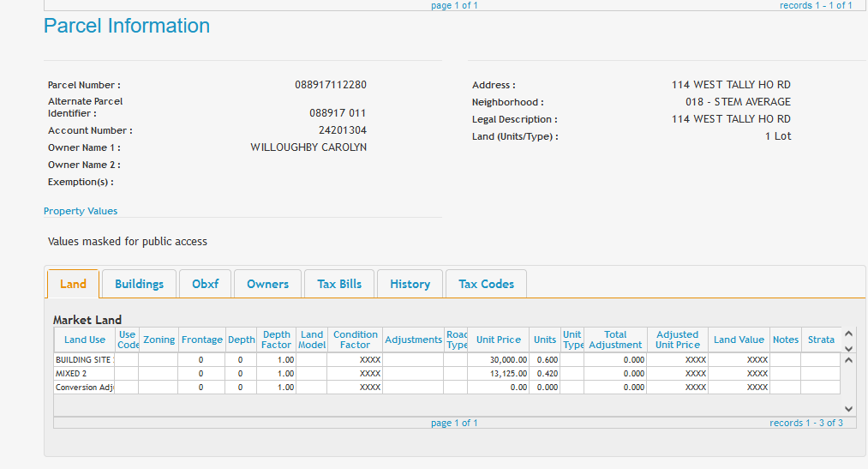Viewport: 868px width, 469px height.
Task: Click unit price 13,125.00 cell
Action: [x=498, y=374]
